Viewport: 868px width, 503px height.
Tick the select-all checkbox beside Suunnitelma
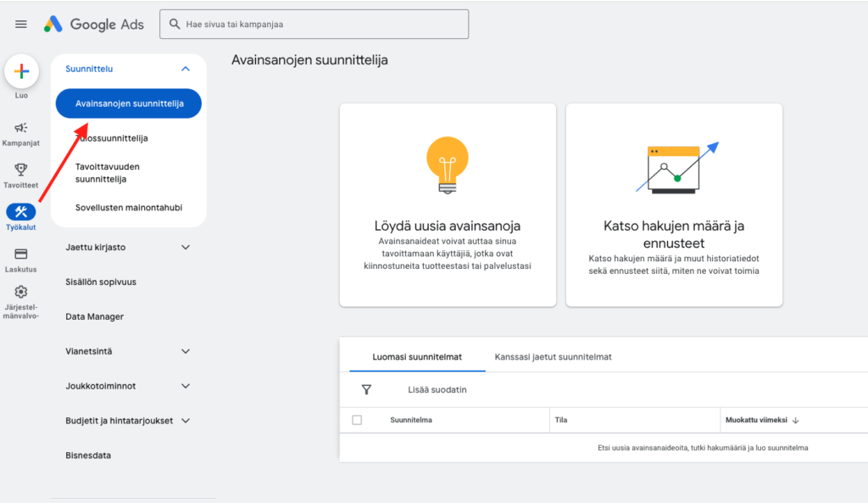357,420
